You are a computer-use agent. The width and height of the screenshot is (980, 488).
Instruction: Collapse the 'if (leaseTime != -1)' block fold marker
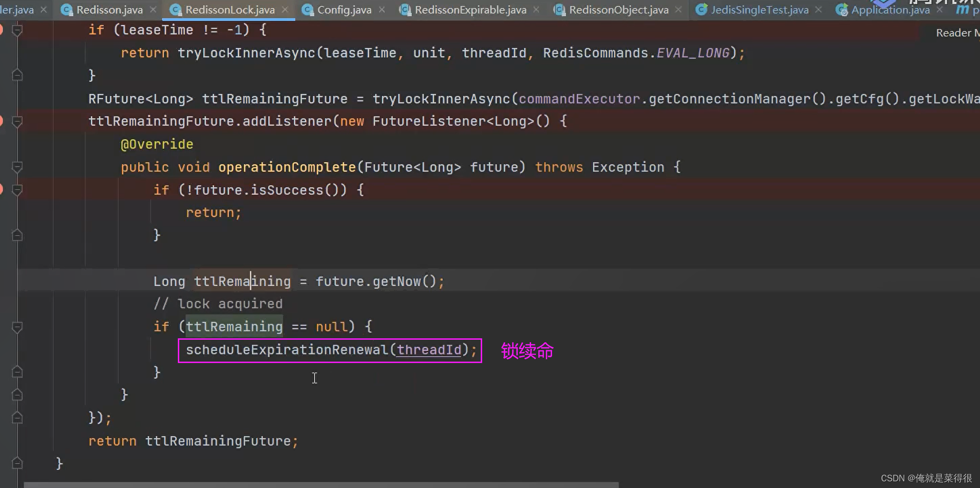point(17,30)
